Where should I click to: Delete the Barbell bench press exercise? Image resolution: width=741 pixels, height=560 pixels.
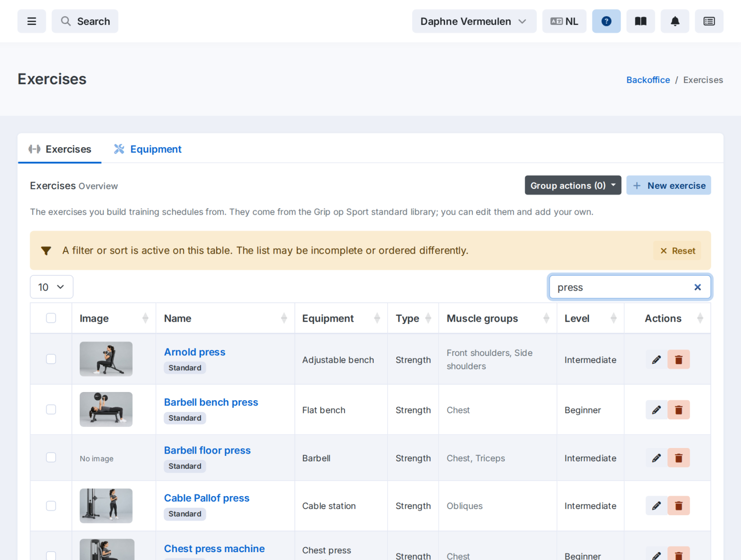(678, 410)
